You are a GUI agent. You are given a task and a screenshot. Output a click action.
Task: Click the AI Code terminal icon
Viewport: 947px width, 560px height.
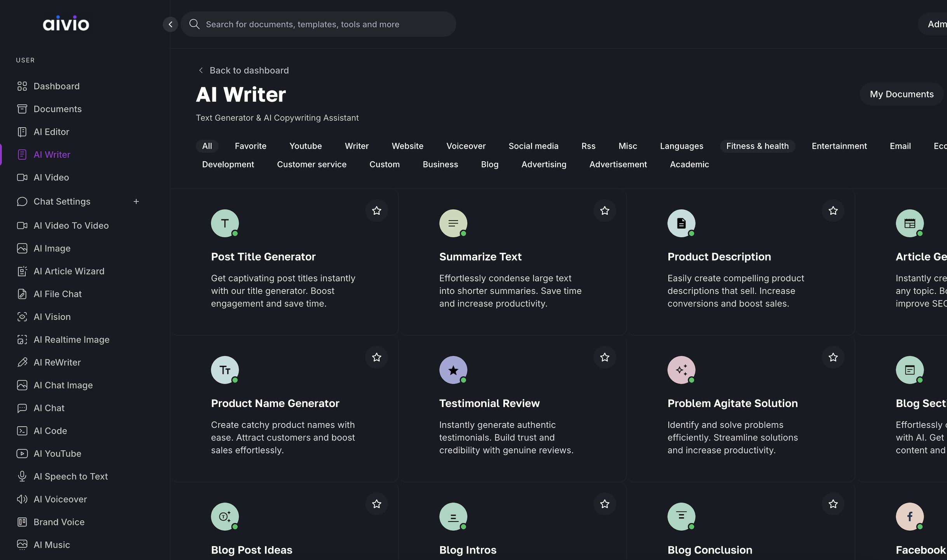22,431
